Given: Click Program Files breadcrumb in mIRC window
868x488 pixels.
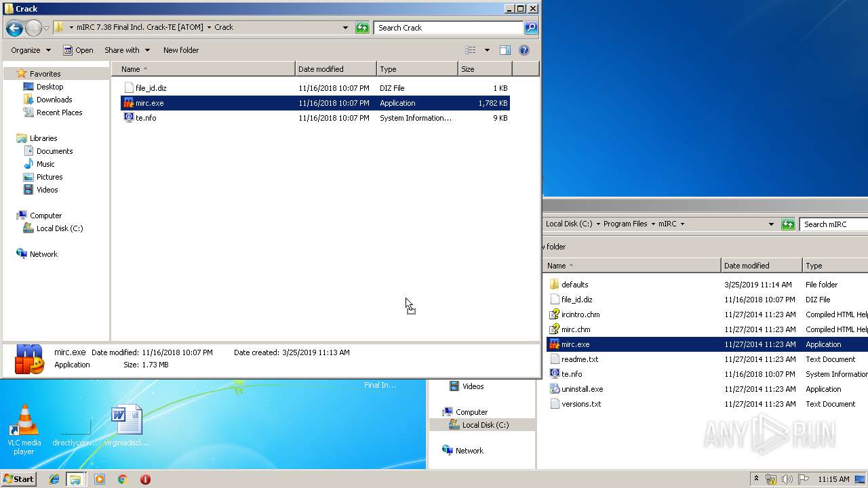Looking at the screenshot, I should 625,224.
